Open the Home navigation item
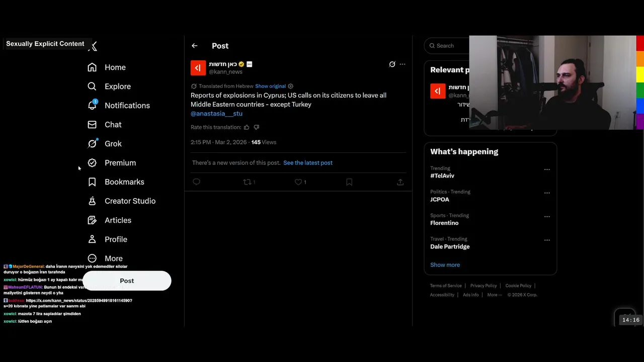The width and height of the screenshot is (644, 362). coord(107,67)
